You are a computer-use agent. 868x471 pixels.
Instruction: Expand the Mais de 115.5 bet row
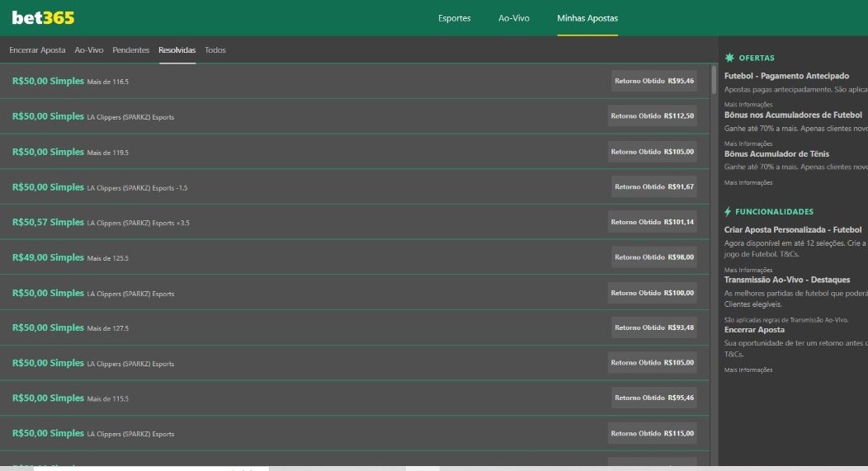pyautogui.click(x=354, y=398)
